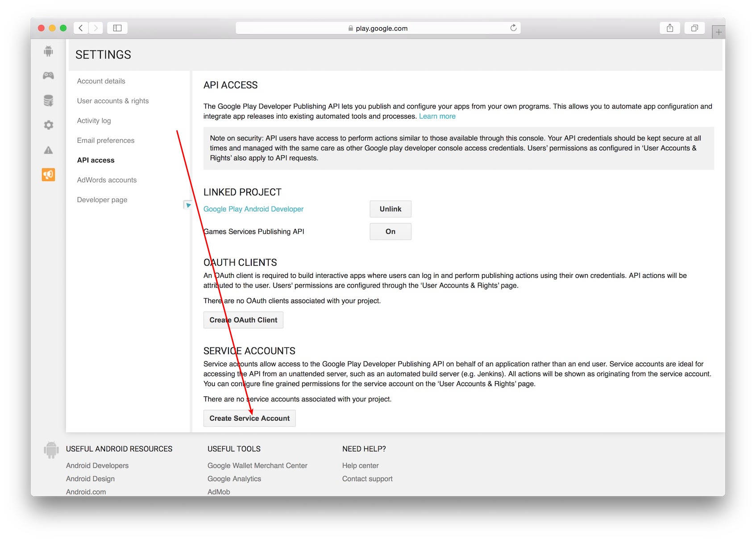The width and height of the screenshot is (756, 540).
Task: Show Safari sidebar
Action: pos(117,28)
